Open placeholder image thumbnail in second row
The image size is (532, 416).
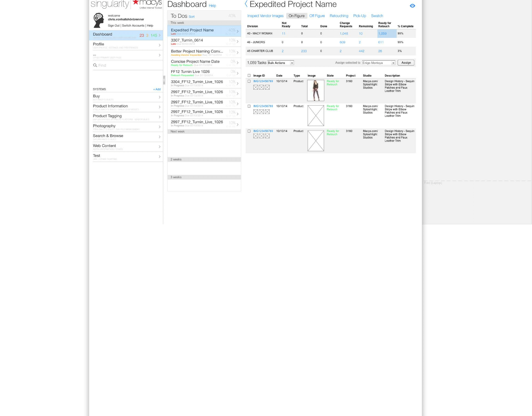click(316, 116)
